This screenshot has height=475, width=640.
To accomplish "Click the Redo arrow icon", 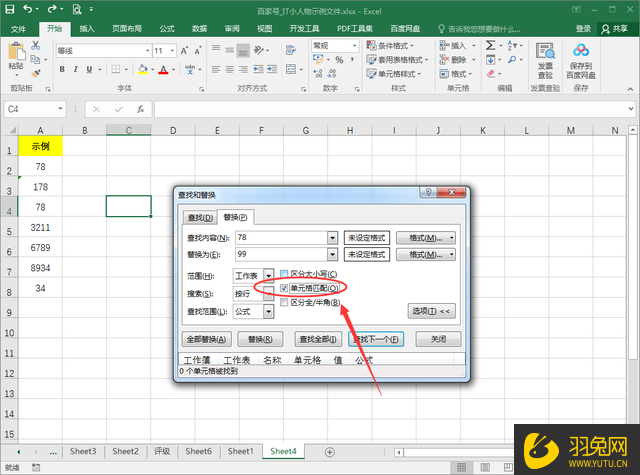I will (52, 9).
